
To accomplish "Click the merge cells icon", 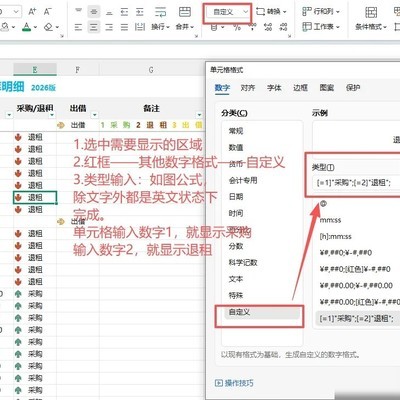I will tap(185, 12).
